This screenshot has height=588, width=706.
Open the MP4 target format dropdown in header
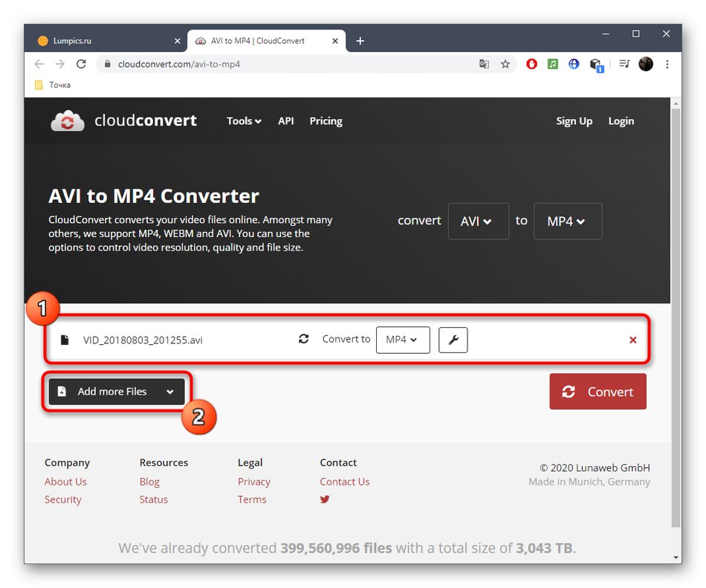(x=567, y=221)
